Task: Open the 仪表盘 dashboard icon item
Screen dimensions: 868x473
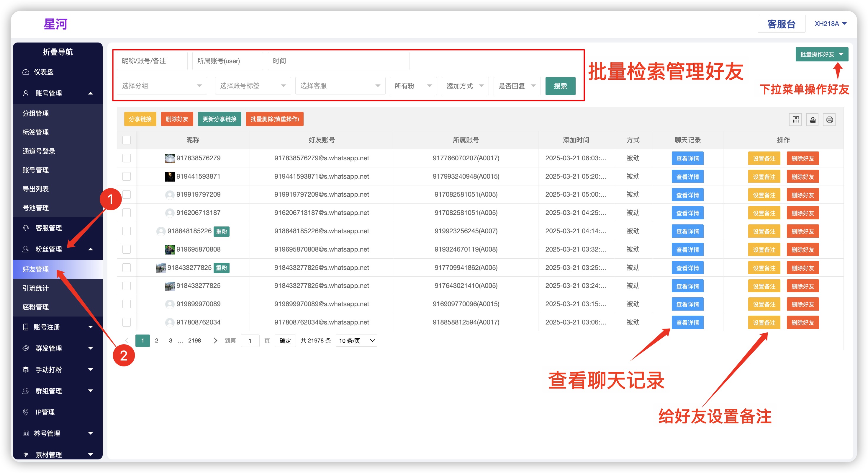Action: click(26, 72)
